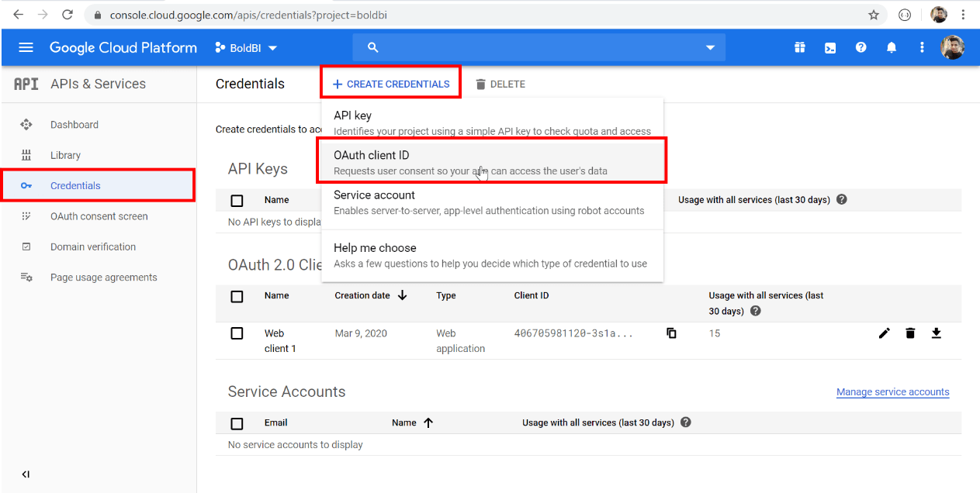
Task: Edit Web client 1 with the pencil icon
Action: [884, 333]
